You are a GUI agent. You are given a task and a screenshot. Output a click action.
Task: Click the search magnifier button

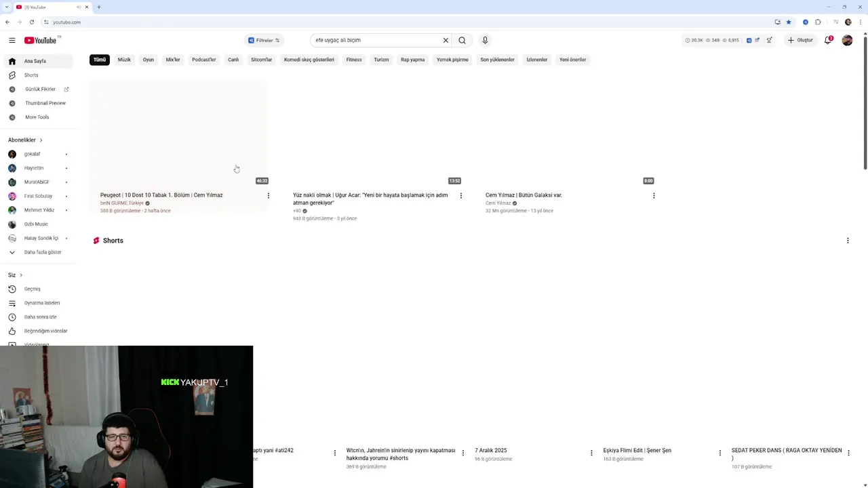point(462,40)
